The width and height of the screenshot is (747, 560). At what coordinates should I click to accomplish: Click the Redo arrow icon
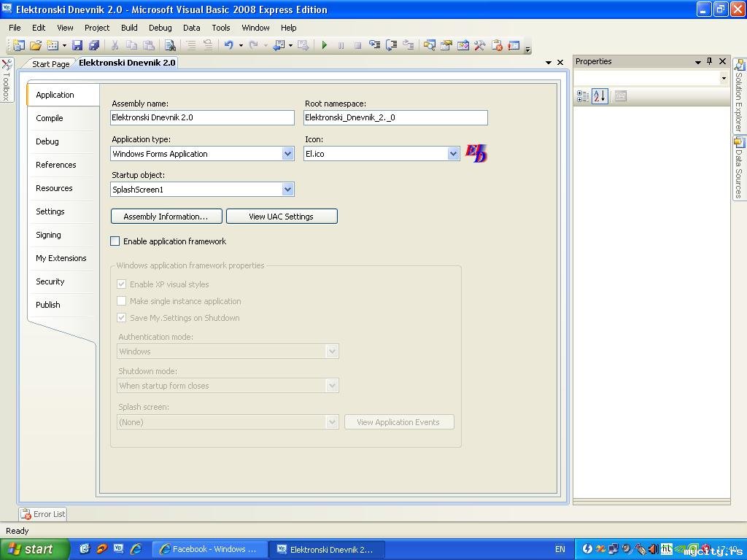(254, 45)
